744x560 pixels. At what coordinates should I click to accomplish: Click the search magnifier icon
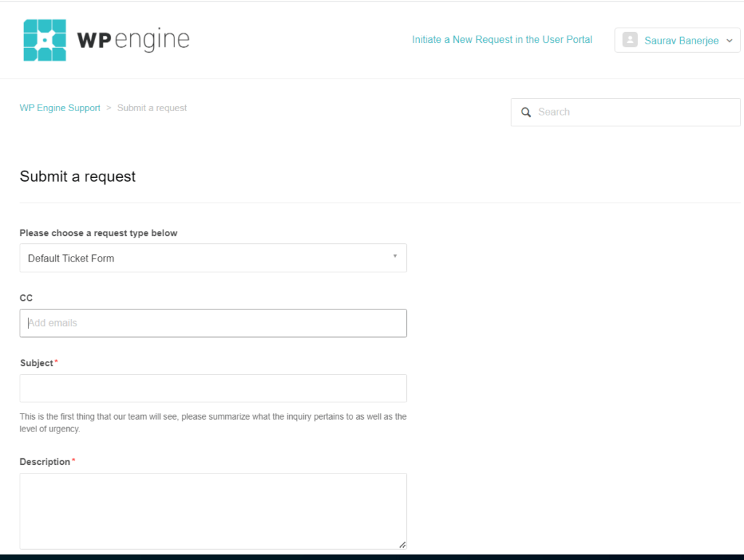pyautogui.click(x=526, y=112)
